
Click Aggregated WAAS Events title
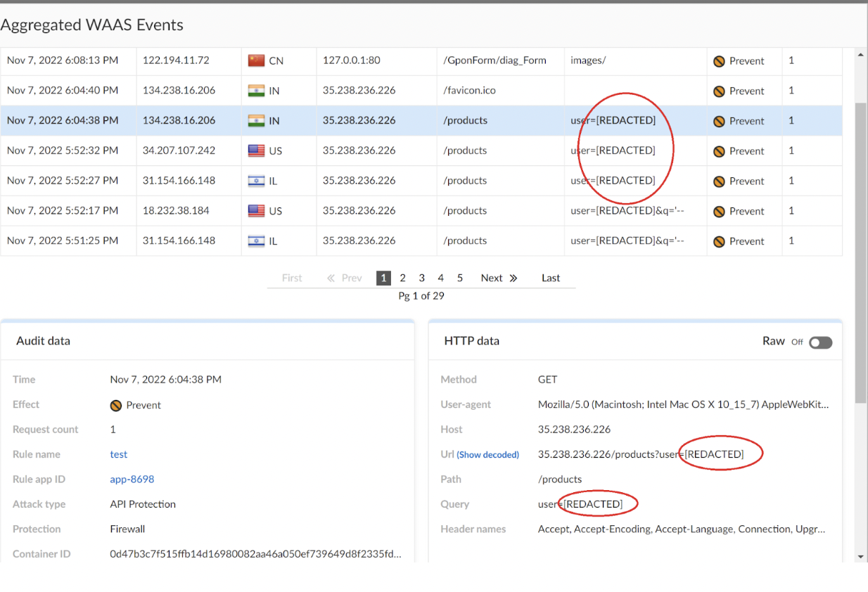point(92,25)
